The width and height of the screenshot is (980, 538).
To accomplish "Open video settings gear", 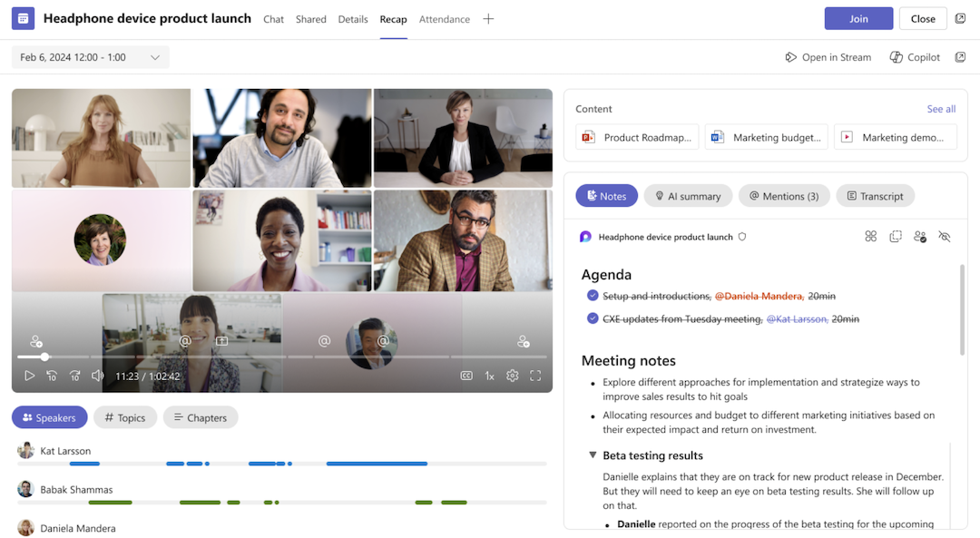I will pyautogui.click(x=513, y=376).
